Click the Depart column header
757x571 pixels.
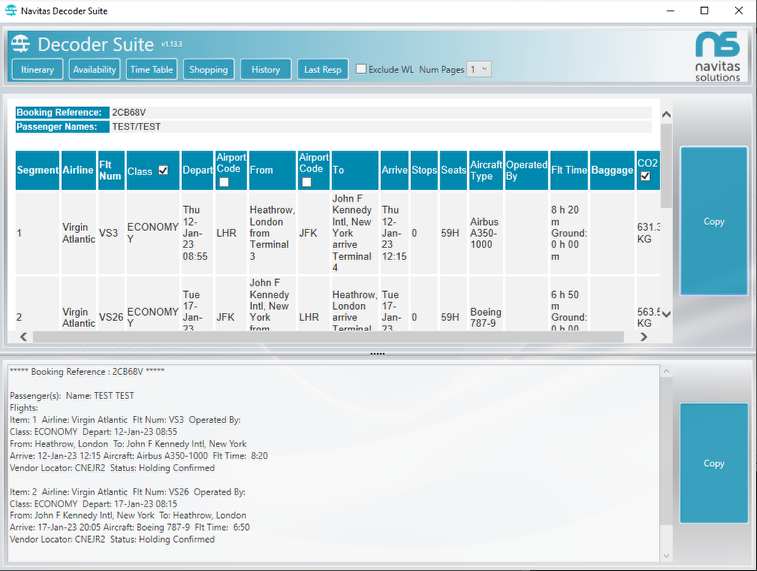coord(197,170)
